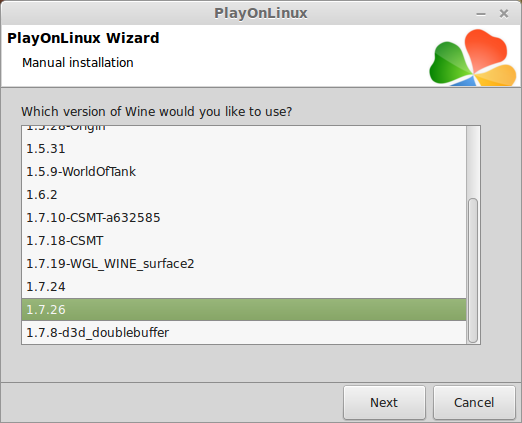Click the scrollbar track above the thumb
The image size is (522, 423).
tap(473, 162)
